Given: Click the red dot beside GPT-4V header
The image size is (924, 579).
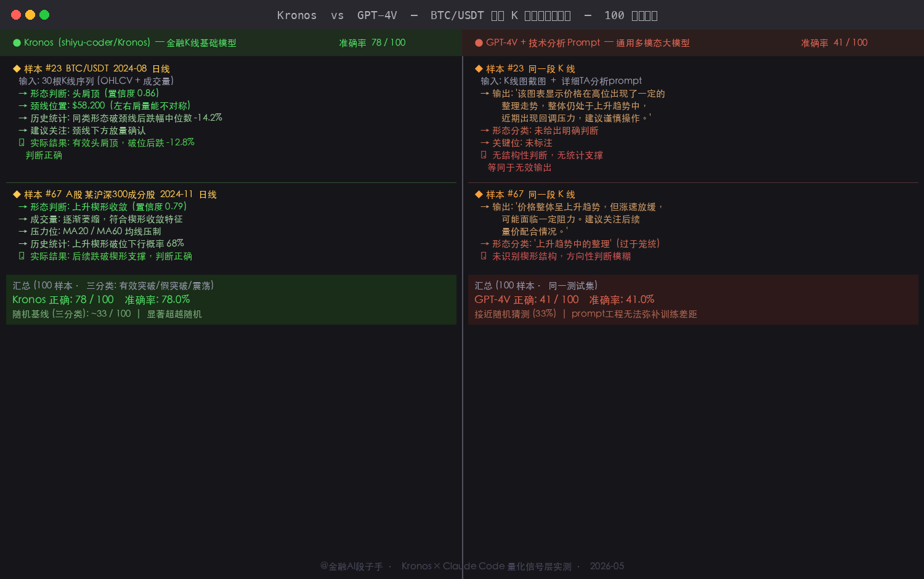Looking at the screenshot, I should [x=479, y=43].
